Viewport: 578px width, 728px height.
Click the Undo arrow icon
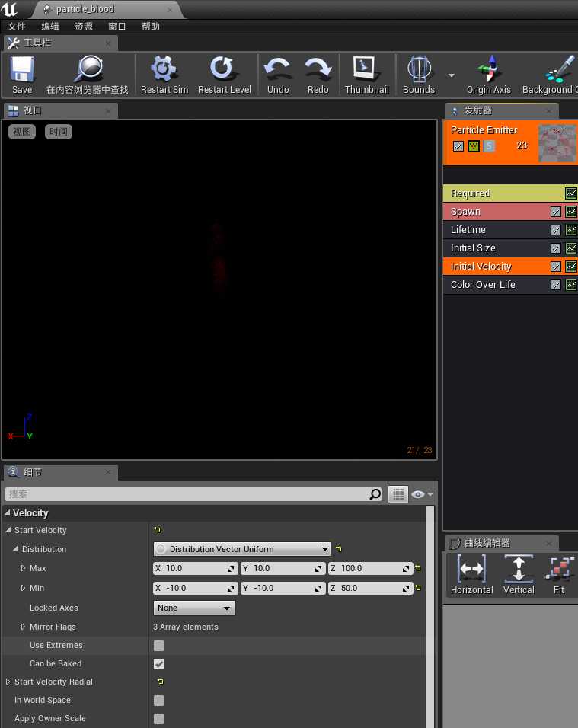point(278,69)
